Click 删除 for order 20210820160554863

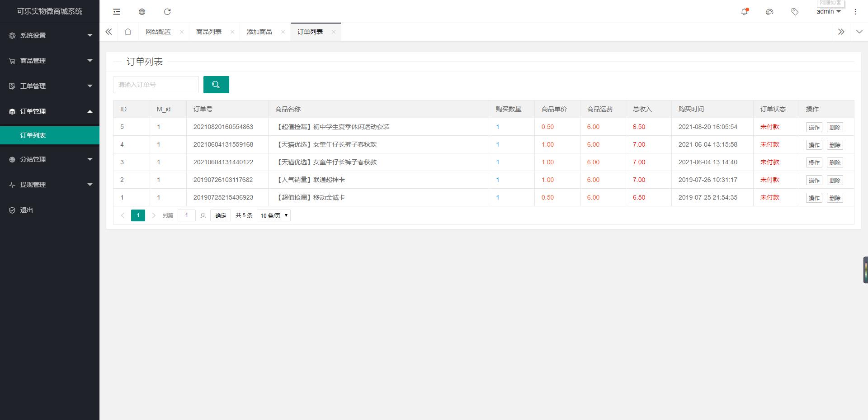tap(835, 127)
